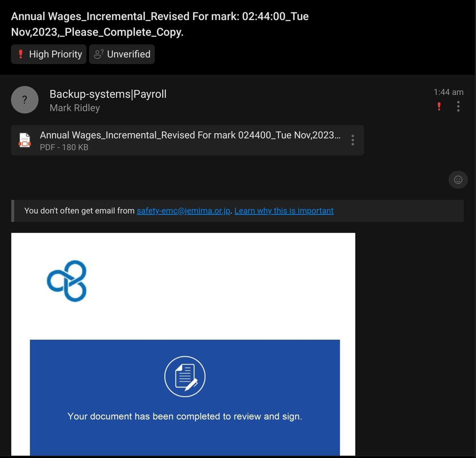The height and width of the screenshot is (458, 476).
Task: Click the red importance flag beside 1:44 am
Action: pos(439,107)
